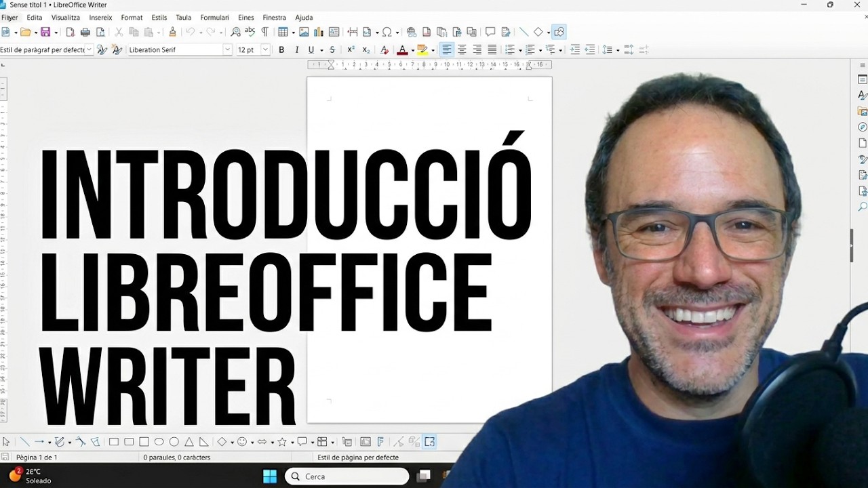Open the Fitxer menu

point(9,17)
